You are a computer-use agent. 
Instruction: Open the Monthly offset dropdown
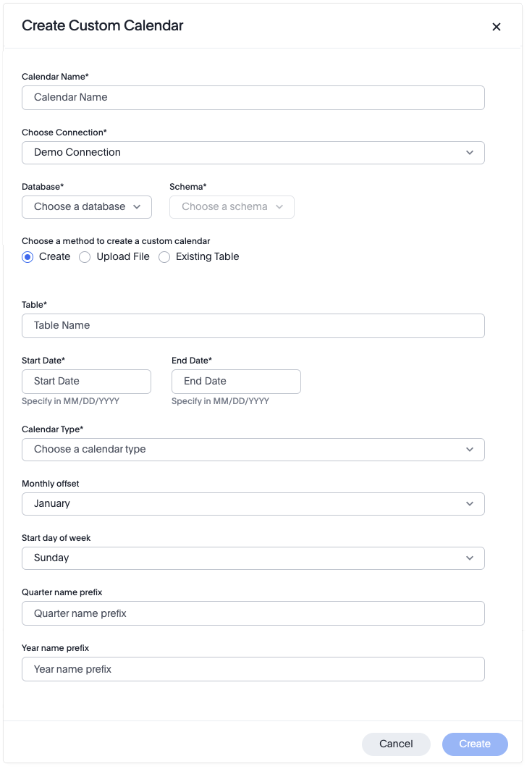coord(253,503)
